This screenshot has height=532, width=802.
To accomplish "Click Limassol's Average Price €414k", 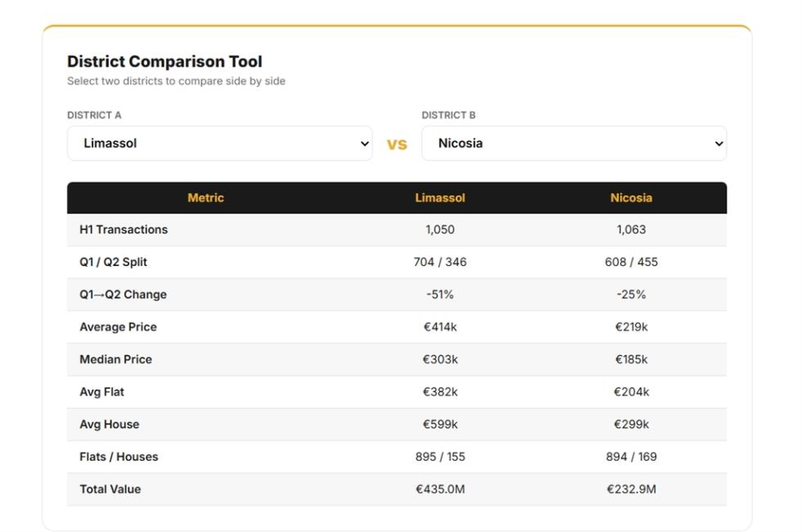I will pyautogui.click(x=440, y=327).
